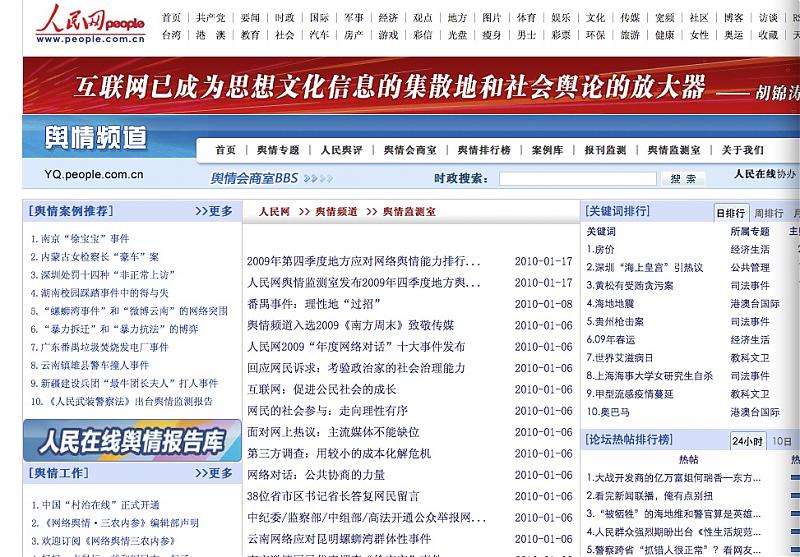This screenshot has width=800, height=557.
Task: Select the 首页 channel menu item
Action: [225, 150]
